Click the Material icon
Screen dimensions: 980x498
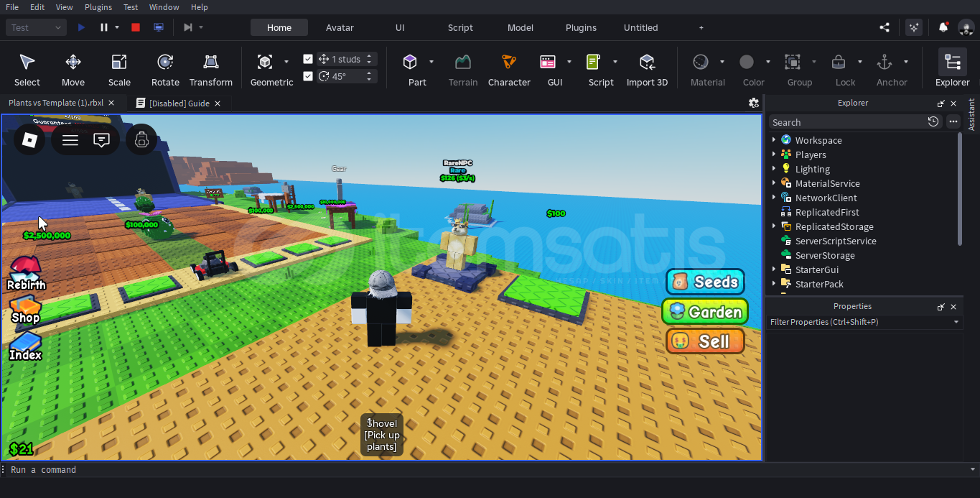[x=701, y=62]
